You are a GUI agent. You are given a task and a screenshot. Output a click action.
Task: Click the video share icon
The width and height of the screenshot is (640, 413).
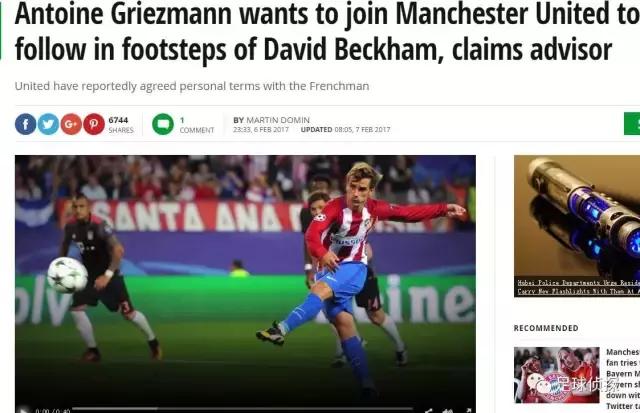pyautogui.click(x=429, y=410)
